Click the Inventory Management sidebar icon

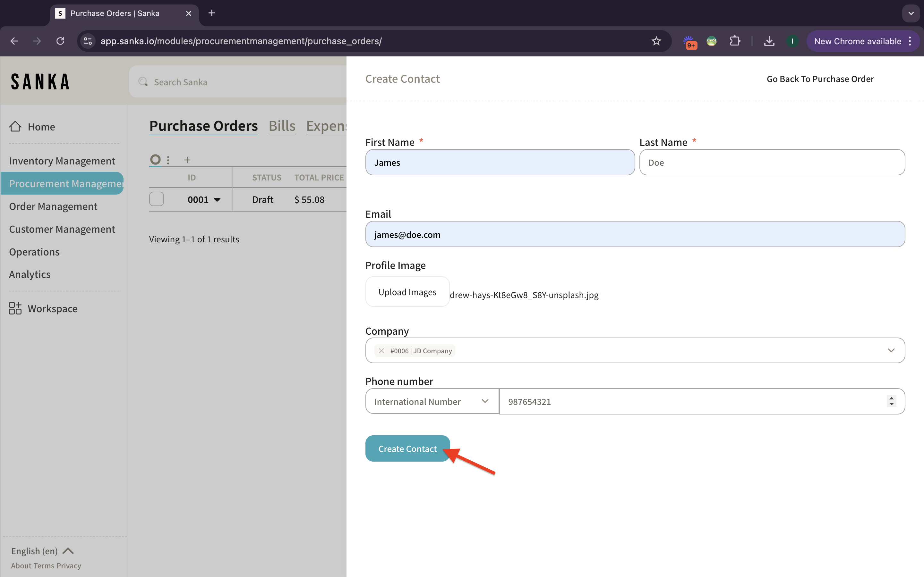pyautogui.click(x=62, y=160)
